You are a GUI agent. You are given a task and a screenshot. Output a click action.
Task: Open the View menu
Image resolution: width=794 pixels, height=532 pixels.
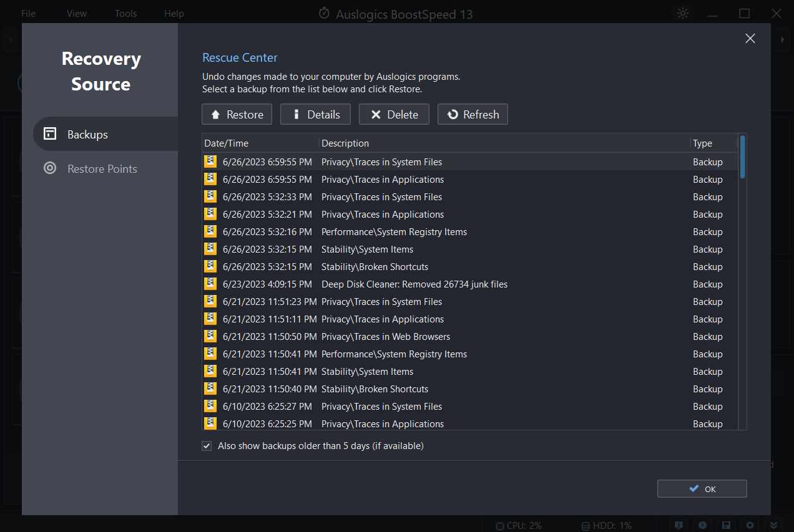77,13
